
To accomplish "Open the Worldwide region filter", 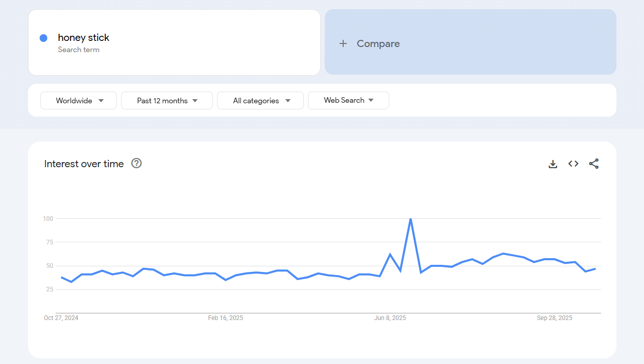I will click(78, 100).
